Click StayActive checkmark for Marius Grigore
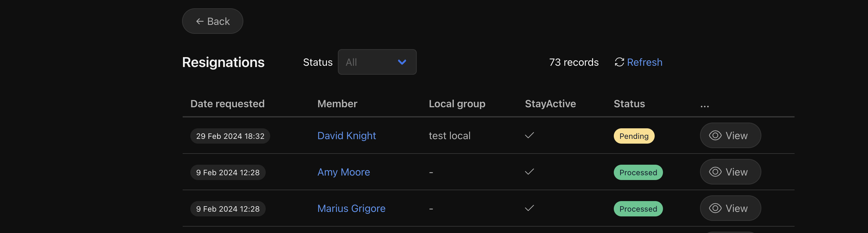Image resolution: width=868 pixels, height=233 pixels. point(529,208)
